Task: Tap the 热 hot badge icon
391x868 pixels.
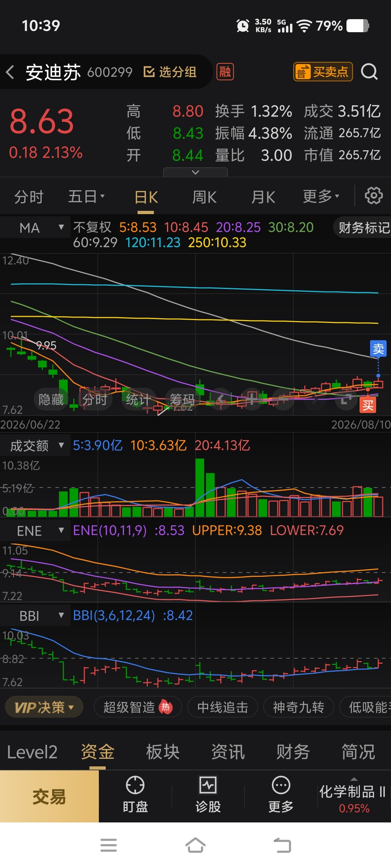Action: coord(166,707)
